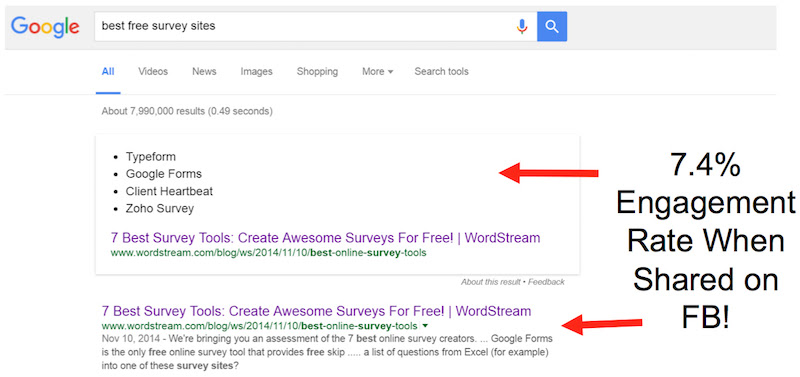The image size is (800, 377).
Task: Click the blue magnifier search button
Action: coord(552,26)
